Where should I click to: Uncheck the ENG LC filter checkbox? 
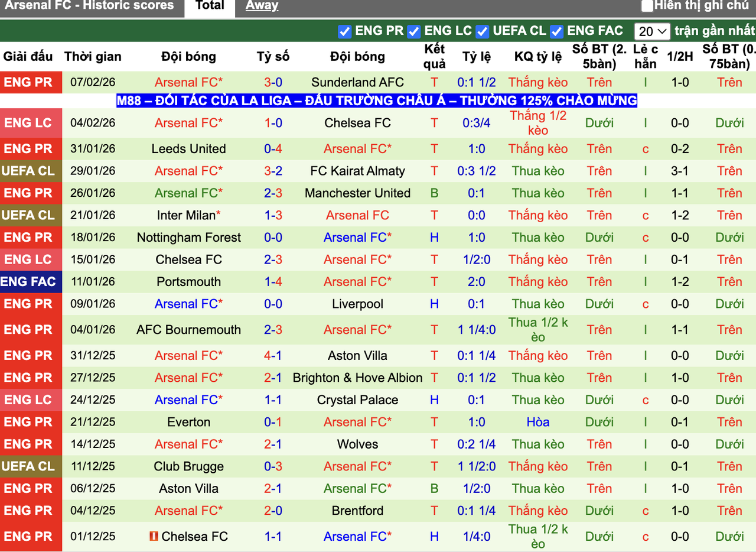[x=413, y=31]
